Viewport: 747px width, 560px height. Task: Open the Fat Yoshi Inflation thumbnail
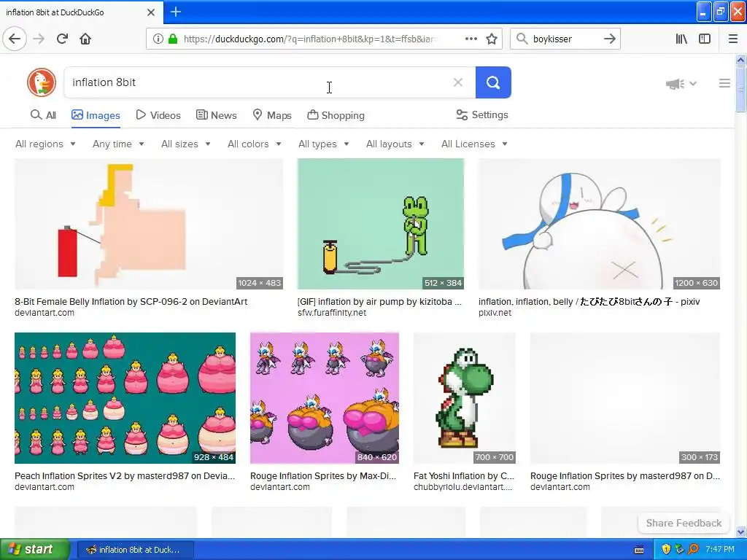click(465, 398)
